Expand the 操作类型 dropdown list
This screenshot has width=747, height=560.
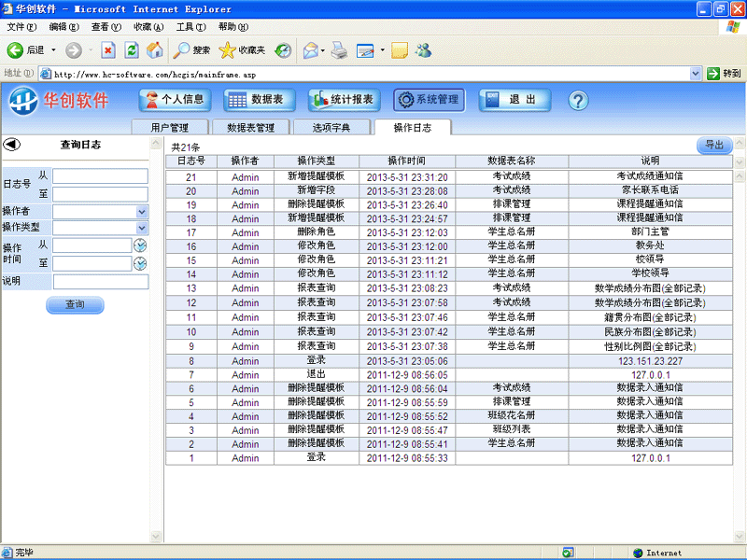tap(142, 228)
